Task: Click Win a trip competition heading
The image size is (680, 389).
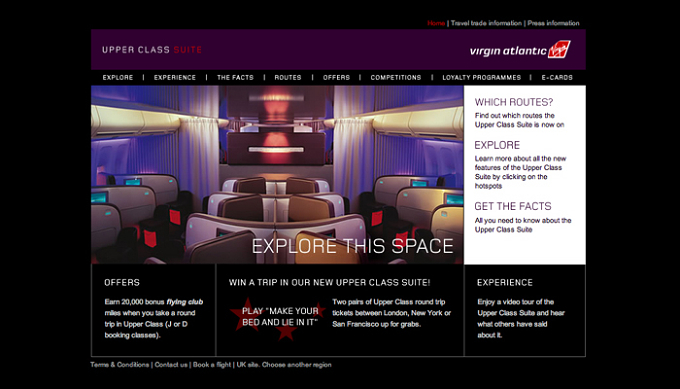Action: pos(330,282)
